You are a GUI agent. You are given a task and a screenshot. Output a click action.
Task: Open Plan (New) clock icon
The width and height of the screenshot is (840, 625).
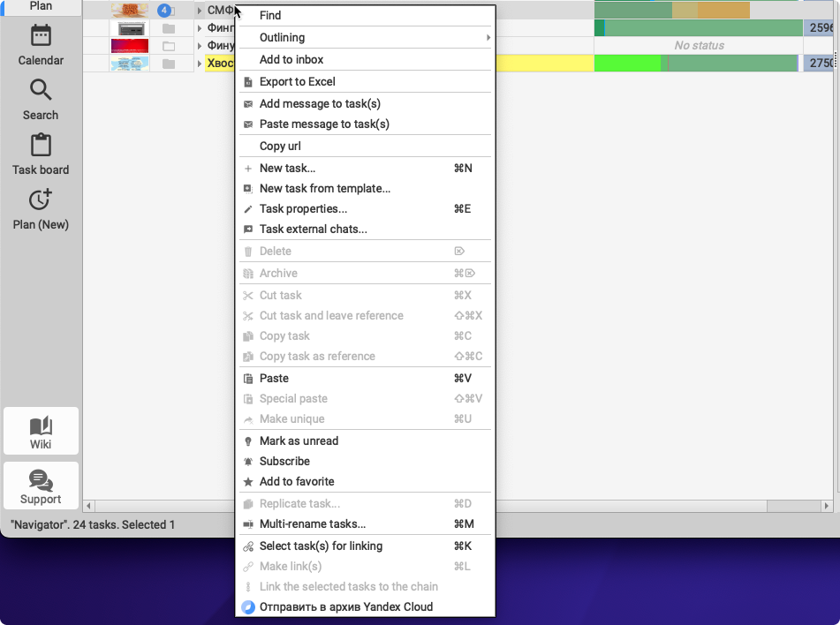pos(41,200)
